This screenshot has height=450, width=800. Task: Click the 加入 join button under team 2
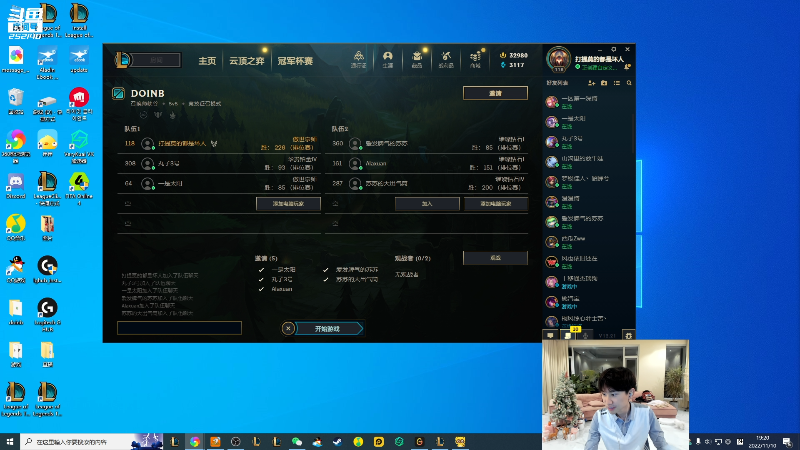[427, 204]
